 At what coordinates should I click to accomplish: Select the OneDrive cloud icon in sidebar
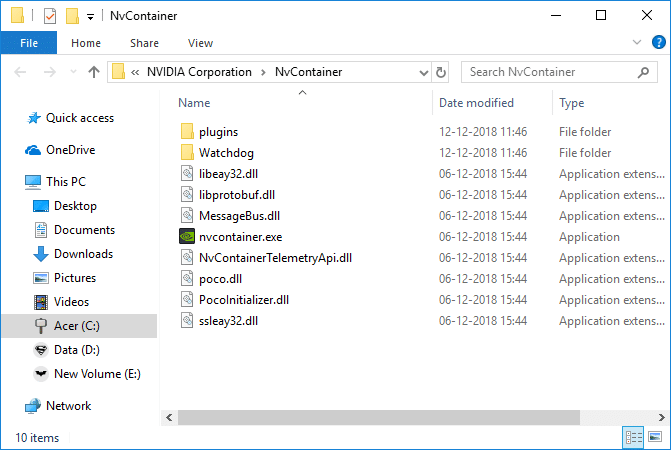pyautogui.click(x=33, y=150)
